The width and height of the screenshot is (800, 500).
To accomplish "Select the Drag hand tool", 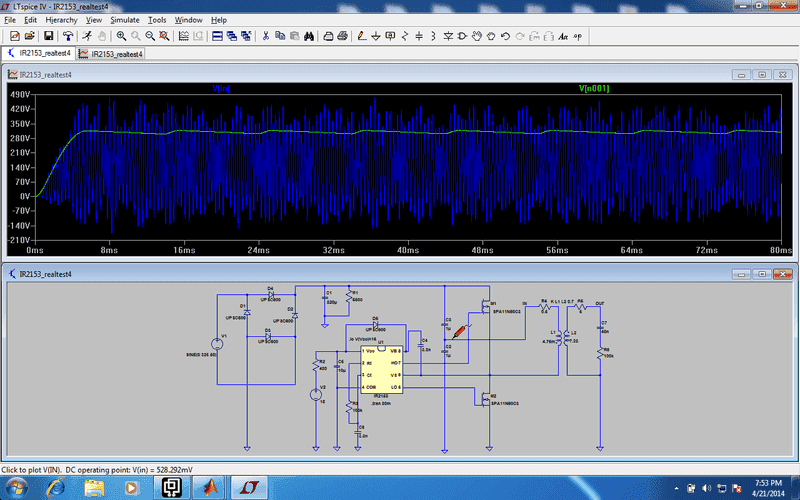I will tap(491, 36).
